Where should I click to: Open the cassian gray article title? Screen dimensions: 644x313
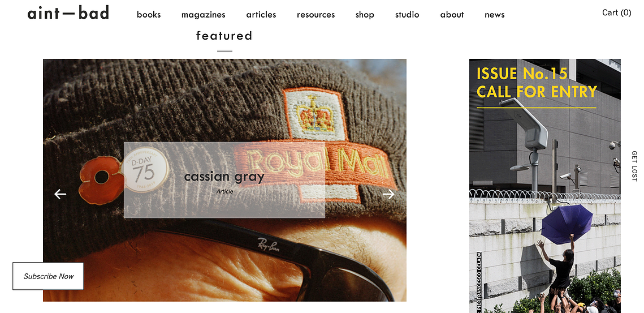click(x=224, y=177)
